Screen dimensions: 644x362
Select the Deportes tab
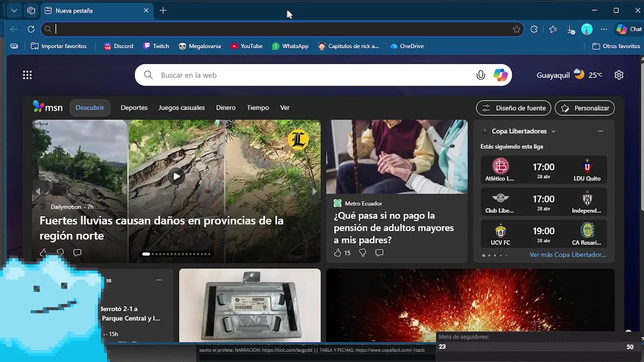point(134,108)
